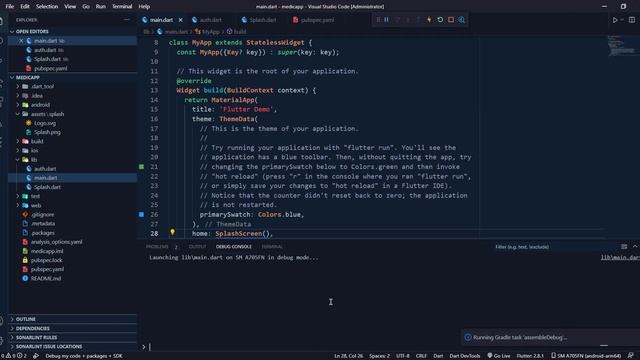This screenshot has height=360, width=640.
Task: Click the run play icon in the editor title bar
Action: [x=615, y=20]
